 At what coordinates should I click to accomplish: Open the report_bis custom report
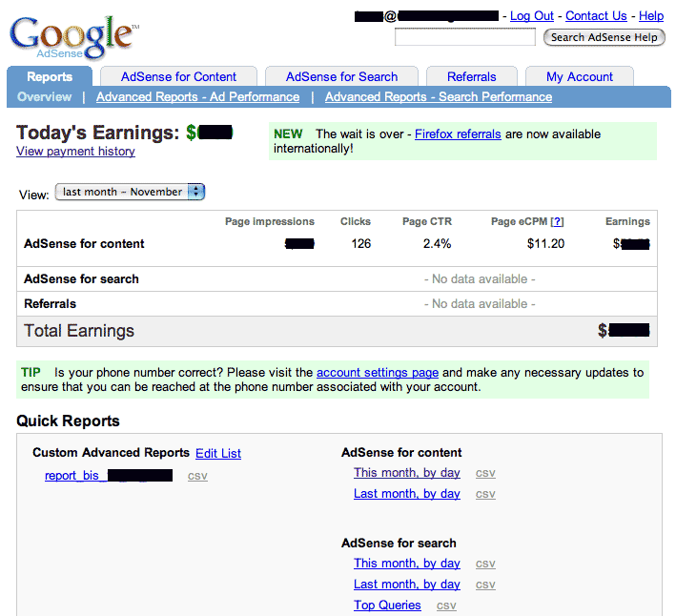point(109,476)
